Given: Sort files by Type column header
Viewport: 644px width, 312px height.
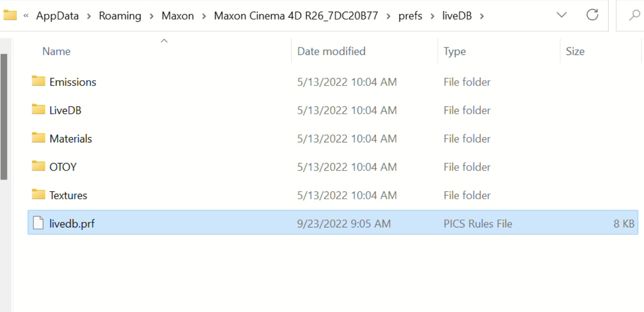Looking at the screenshot, I should point(455,51).
